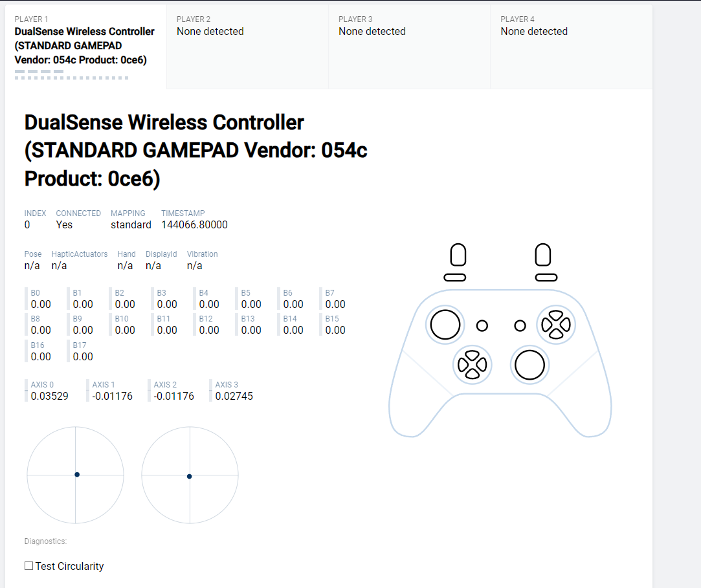701x588 pixels.
Task: Click the Pose n/a value
Action: tap(32, 266)
